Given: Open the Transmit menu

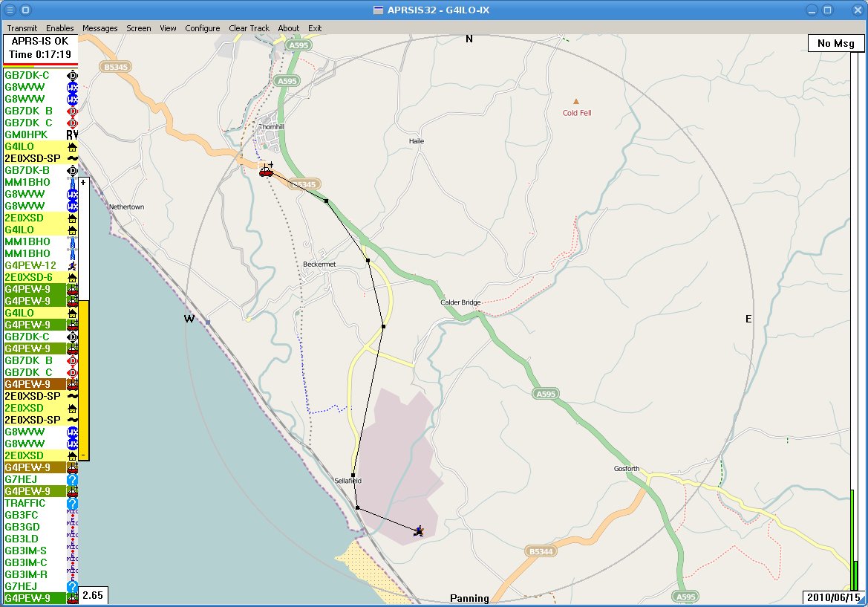Looking at the screenshot, I should pos(22,28).
